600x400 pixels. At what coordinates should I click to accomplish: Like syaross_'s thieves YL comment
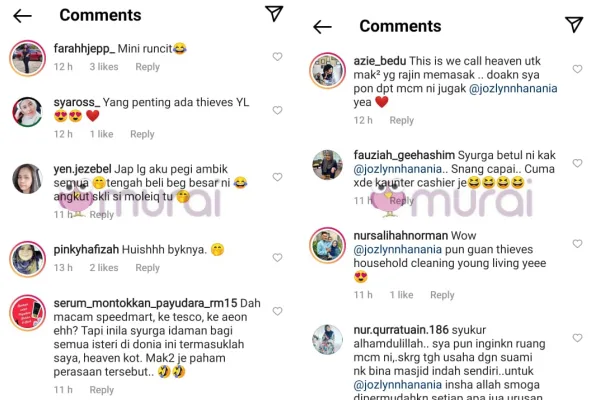pyautogui.click(x=277, y=110)
